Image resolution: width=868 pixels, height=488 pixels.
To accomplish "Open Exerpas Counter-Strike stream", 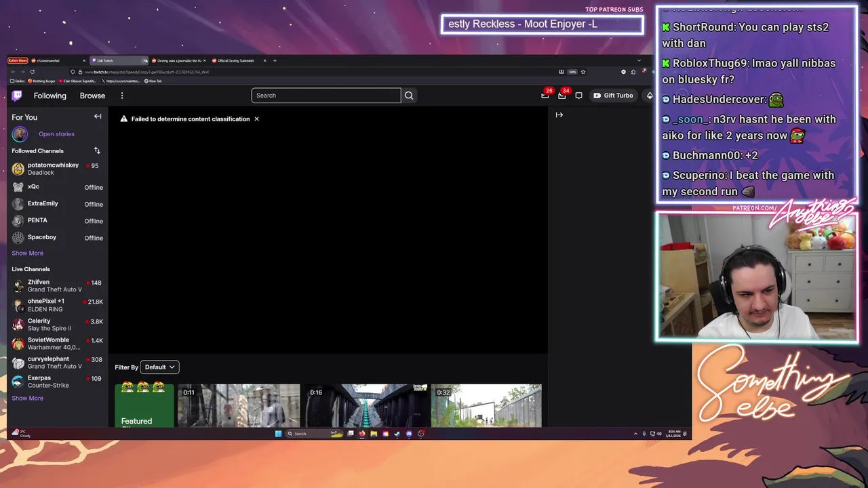I will click(x=58, y=382).
